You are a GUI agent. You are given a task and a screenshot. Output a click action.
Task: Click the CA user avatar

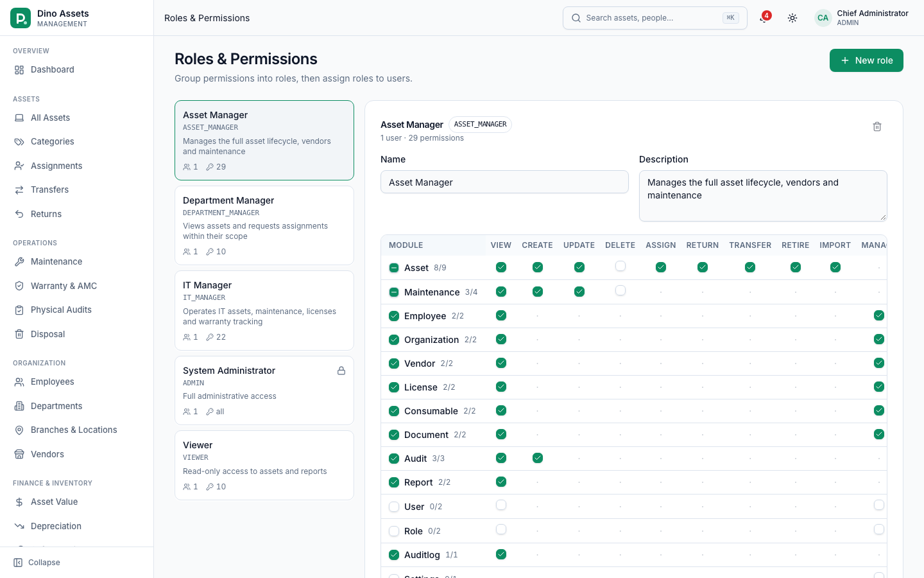point(823,18)
